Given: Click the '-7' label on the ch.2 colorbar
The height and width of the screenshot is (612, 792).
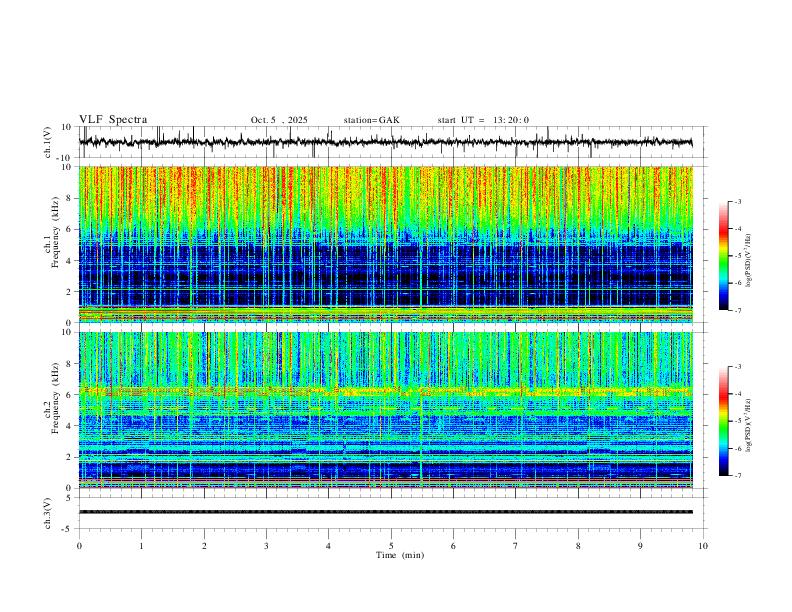Looking at the screenshot, I should click(737, 476).
